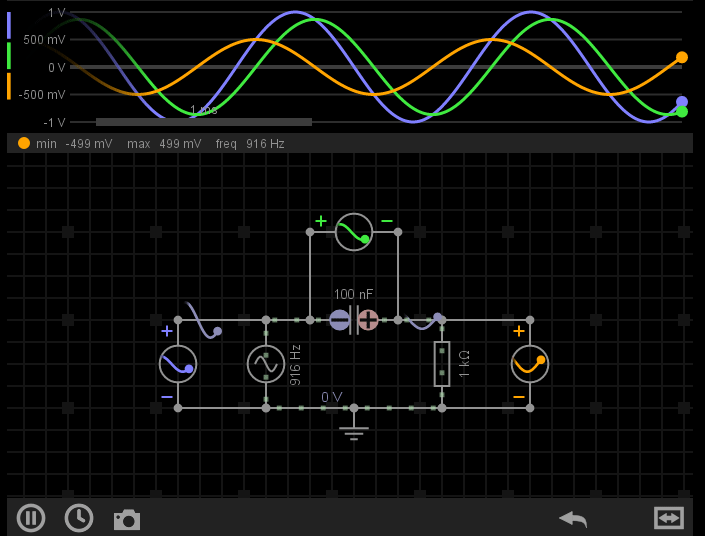Select the green voltmeter across the capacitor

pyautogui.click(x=354, y=232)
